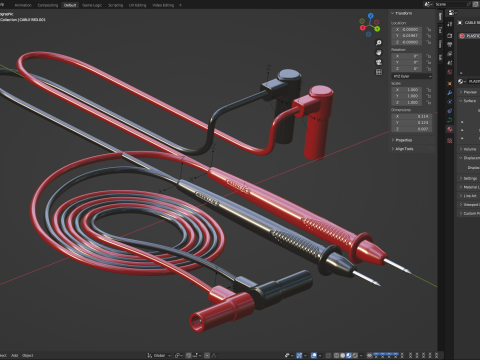Toggle viewport gizmos button
Viewport: 480px width, 360px height.
click(299, 355)
